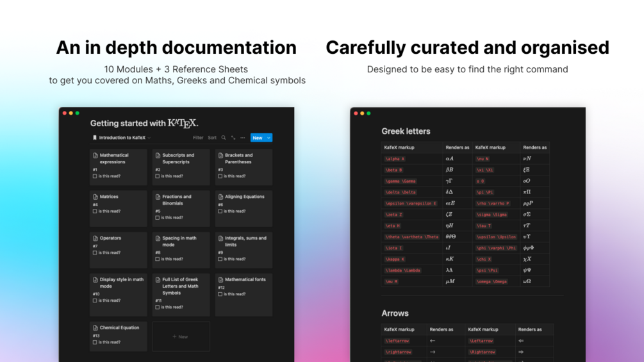Expand the Introduction to KaTeX view dropdown

149,138
